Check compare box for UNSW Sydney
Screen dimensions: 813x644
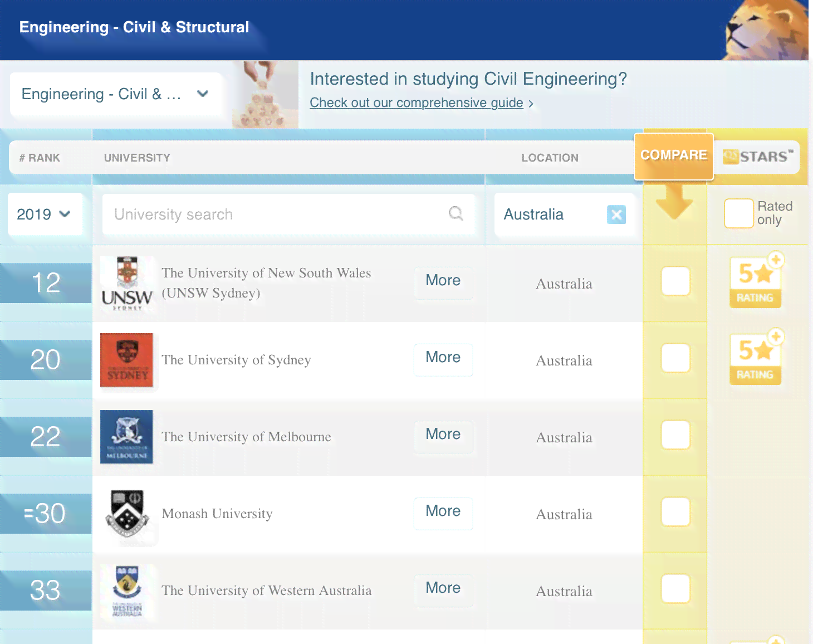[676, 281]
